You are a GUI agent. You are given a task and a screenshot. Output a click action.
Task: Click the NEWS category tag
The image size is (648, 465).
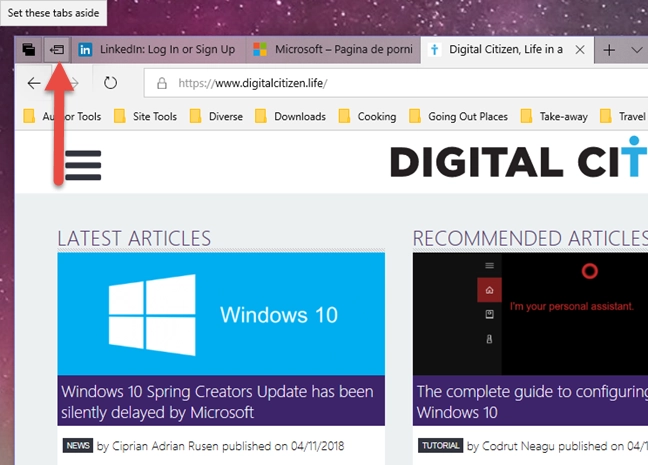coord(78,446)
